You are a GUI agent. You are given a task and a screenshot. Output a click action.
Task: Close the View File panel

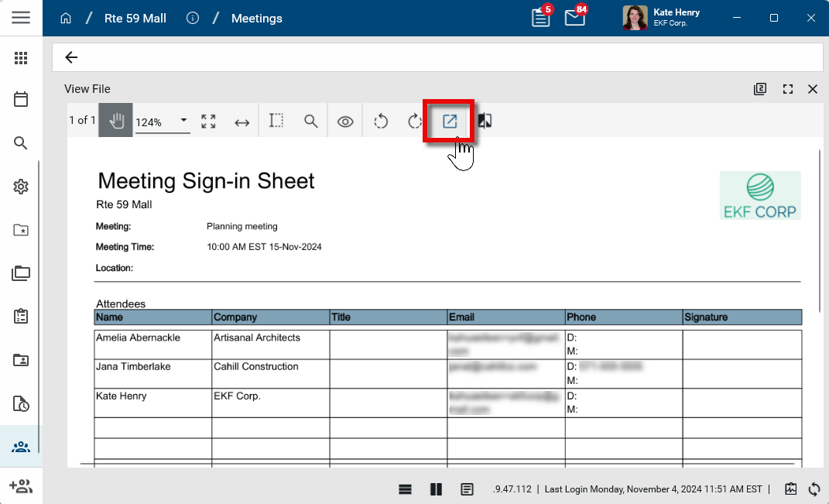pos(813,89)
